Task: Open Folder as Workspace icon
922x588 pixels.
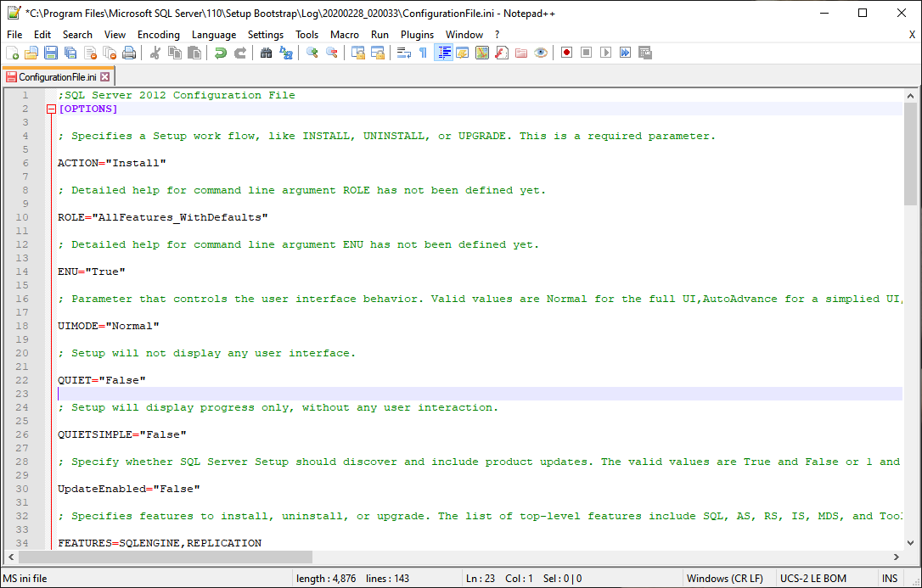Action: point(521,53)
